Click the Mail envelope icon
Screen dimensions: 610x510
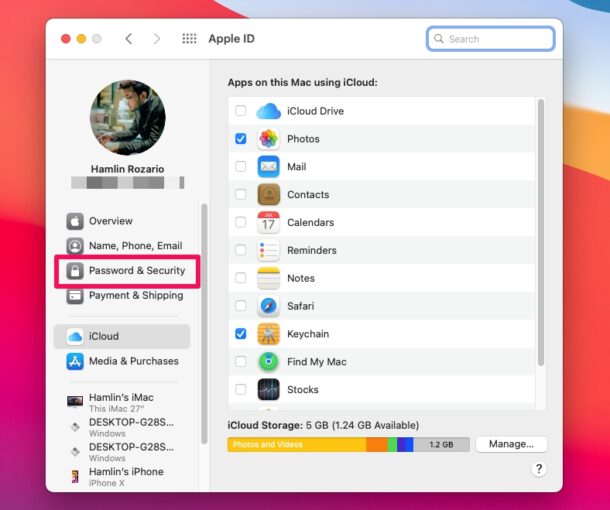(268, 166)
